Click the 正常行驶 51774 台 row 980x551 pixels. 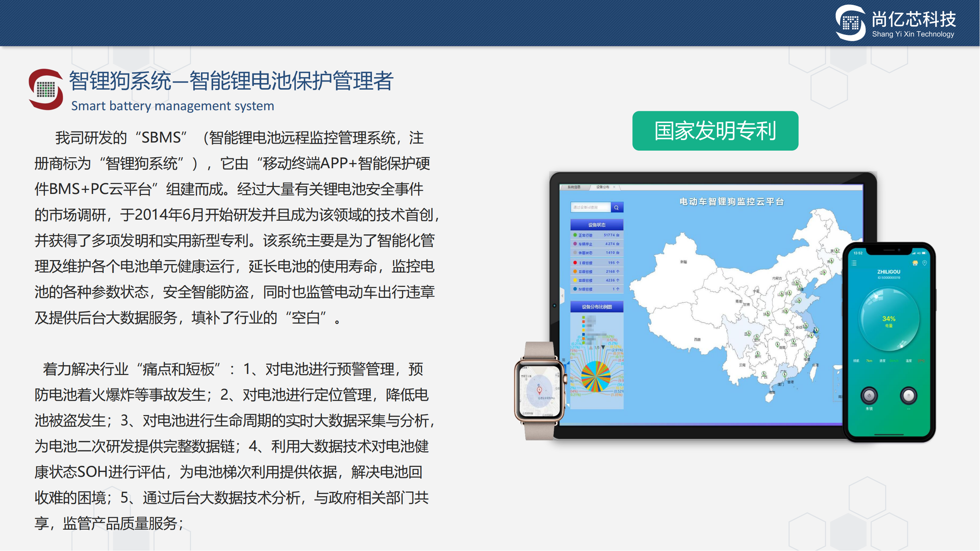pos(596,235)
